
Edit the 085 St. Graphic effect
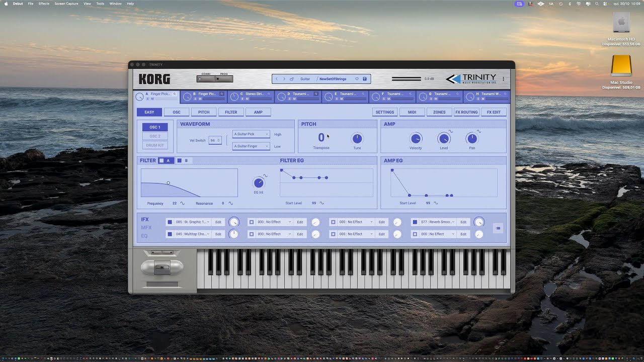pos(218,222)
